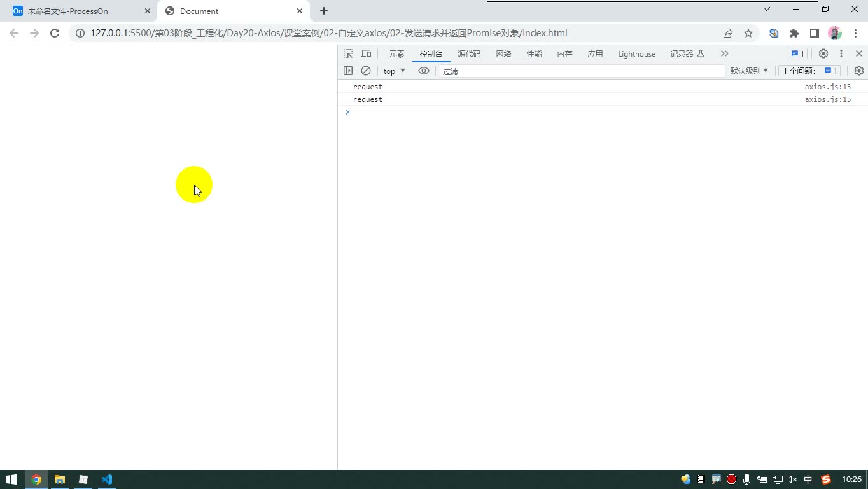The height and width of the screenshot is (489, 868).
Task: Activate the inspect element picker icon
Action: [348, 53]
